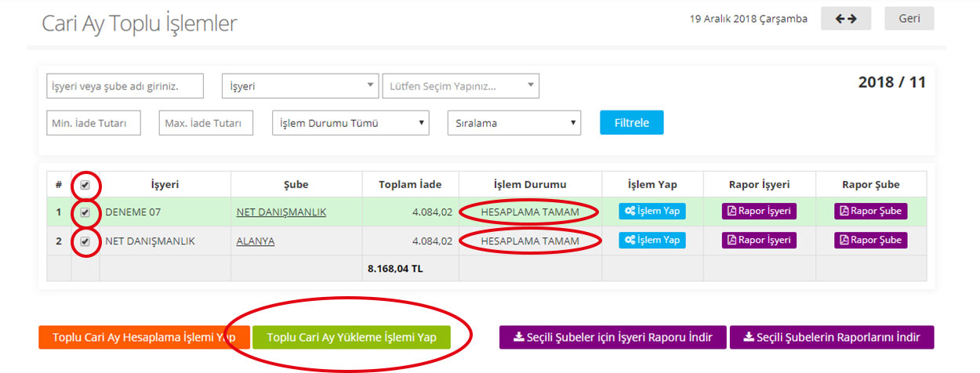Click the Cari Ay Toplu İşlemler title
This screenshot has width=980, height=373.
point(140,24)
